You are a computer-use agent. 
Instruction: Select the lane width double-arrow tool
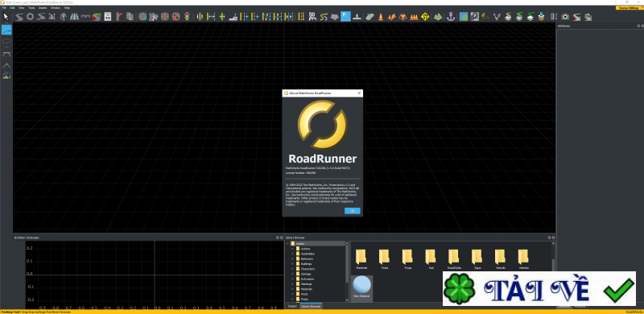[x=211, y=16]
